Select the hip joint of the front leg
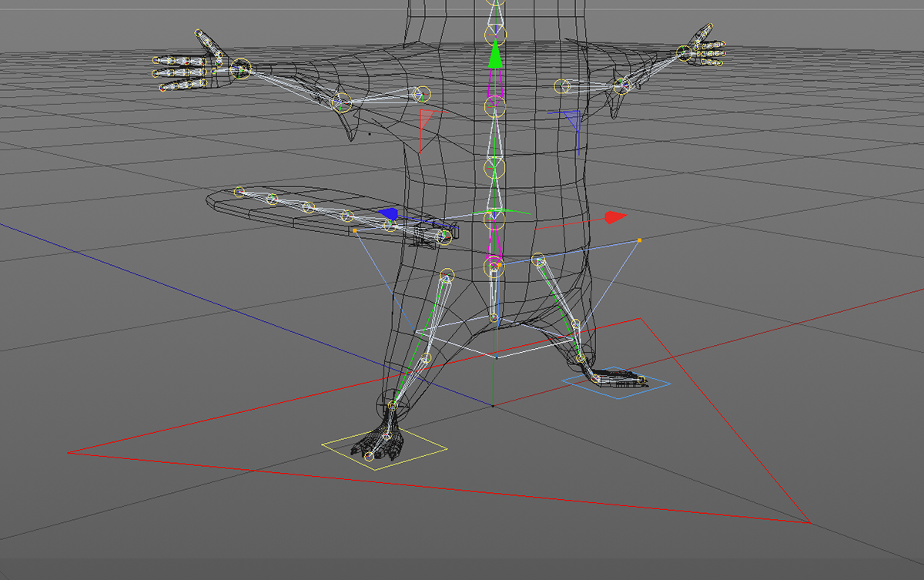The image size is (924, 580). point(447,274)
